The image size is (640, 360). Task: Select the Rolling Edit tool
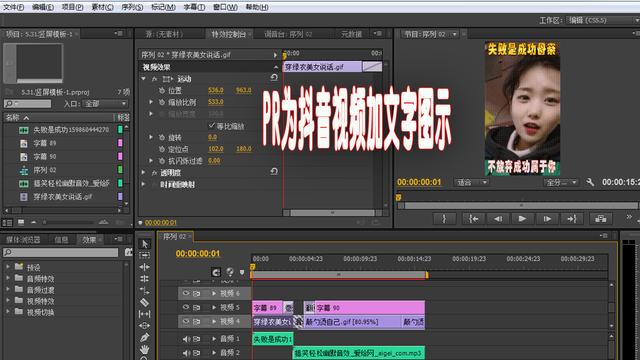[x=144, y=279]
